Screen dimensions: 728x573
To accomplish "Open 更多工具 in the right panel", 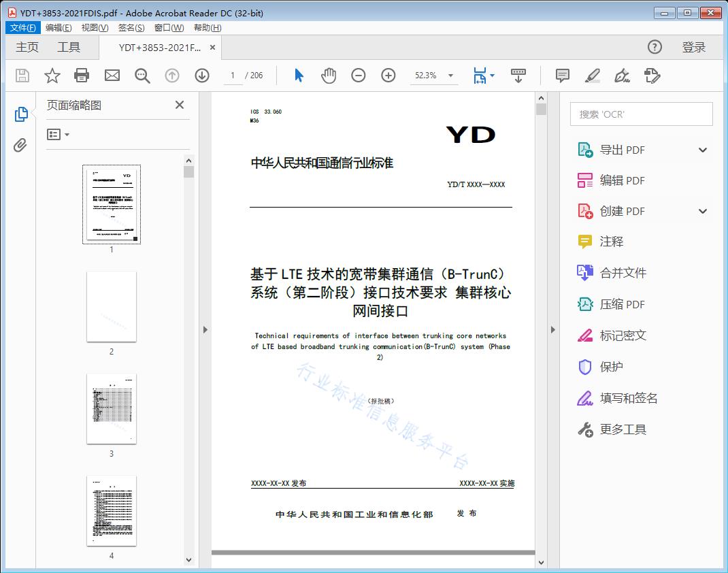I will tap(621, 429).
